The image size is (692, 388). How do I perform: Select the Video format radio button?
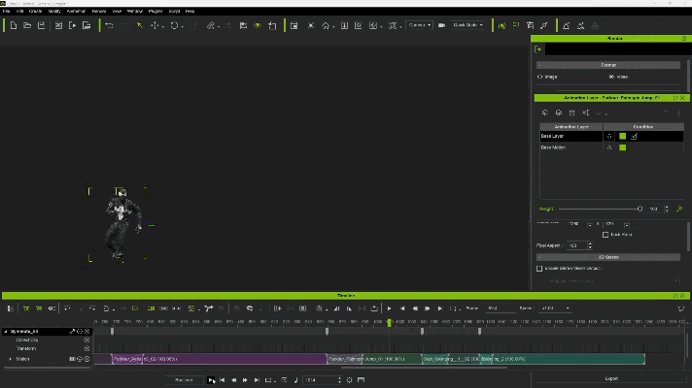click(611, 77)
